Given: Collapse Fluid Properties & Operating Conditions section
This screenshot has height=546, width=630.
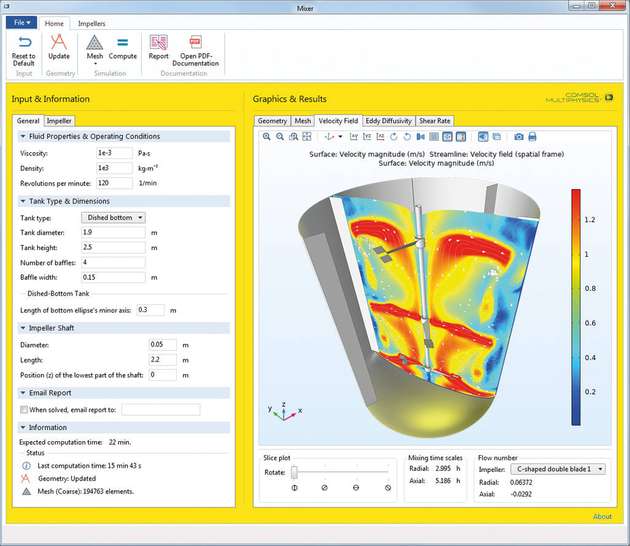Looking at the screenshot, I should point(23,136).
